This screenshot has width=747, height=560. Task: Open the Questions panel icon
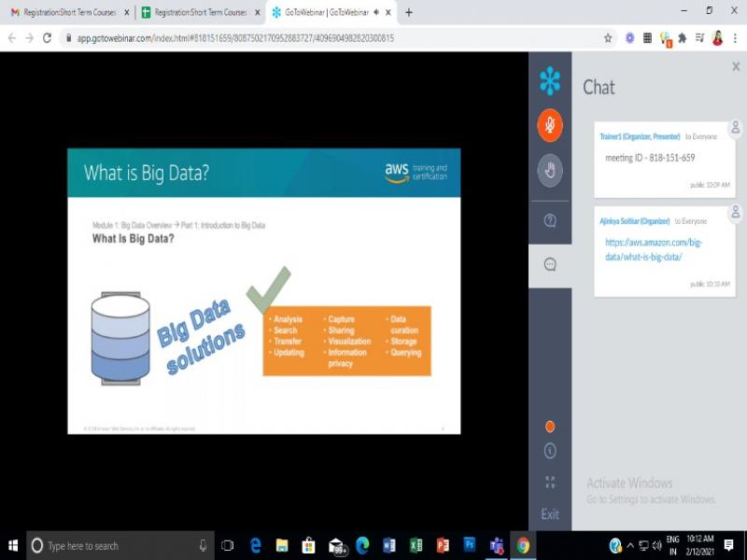tap(550, 220)
